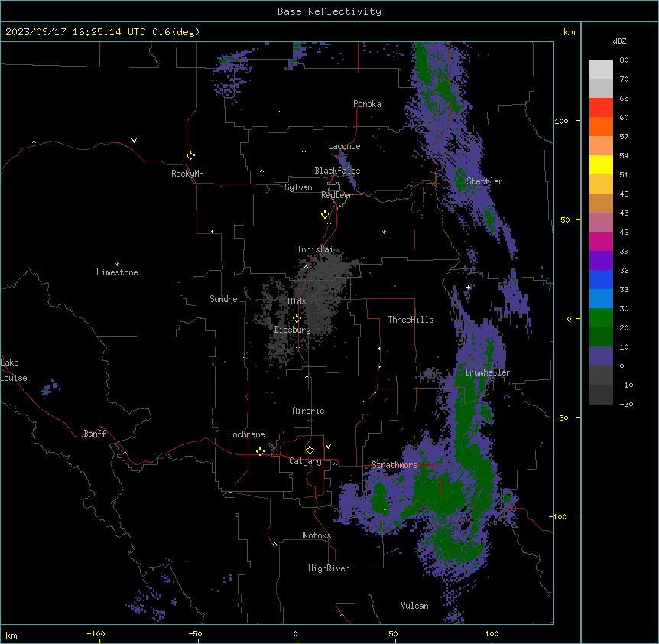
Task: Click the Base_Reflectivity title
Action: pos(329,11)
